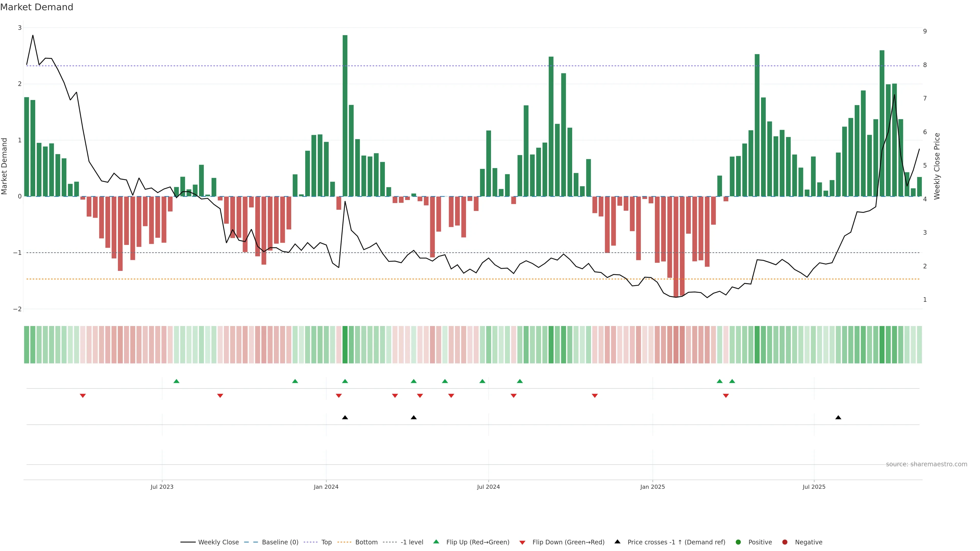This screenshot has height=551, width=980.
Task: Click darkest green heat-strip cell near Jan 2024
Action: (345, 345)
